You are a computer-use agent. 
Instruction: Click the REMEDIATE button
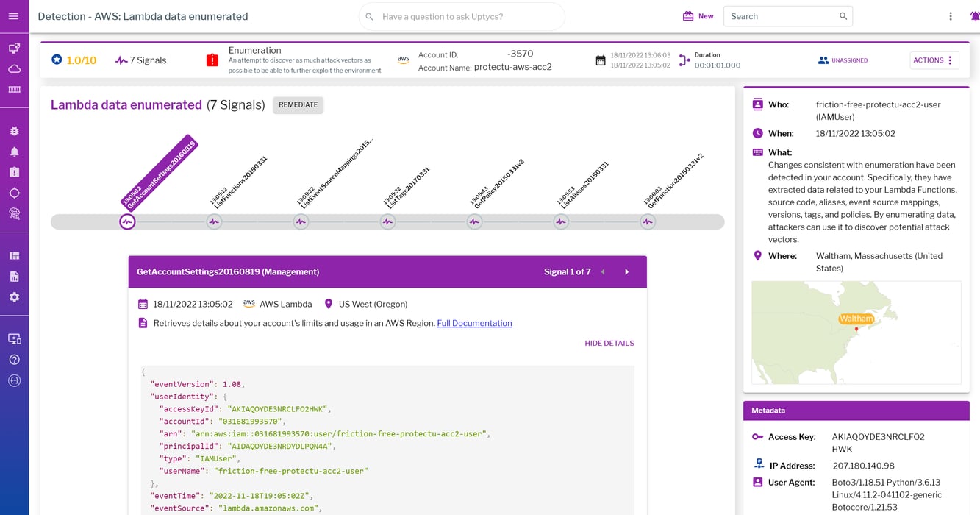click(298, 104)
